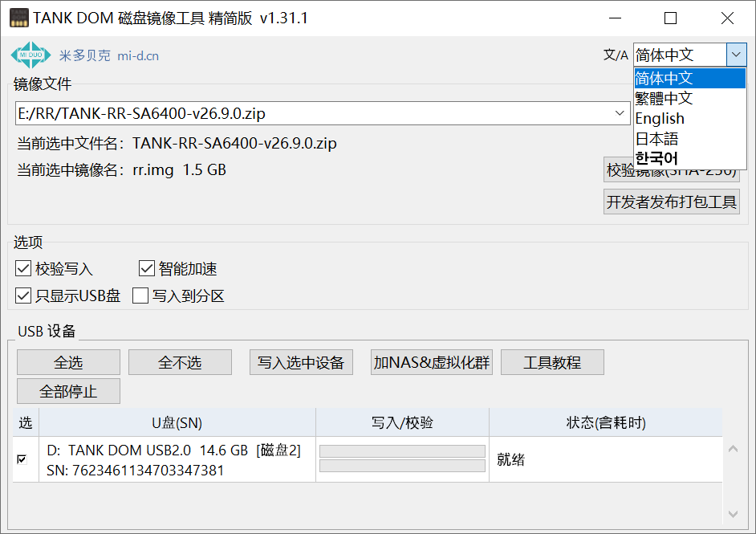The width and height of the screenshot is (756, 534).
Task: Click 加NAS&虚拟化群 button
Action: point(432,362)
